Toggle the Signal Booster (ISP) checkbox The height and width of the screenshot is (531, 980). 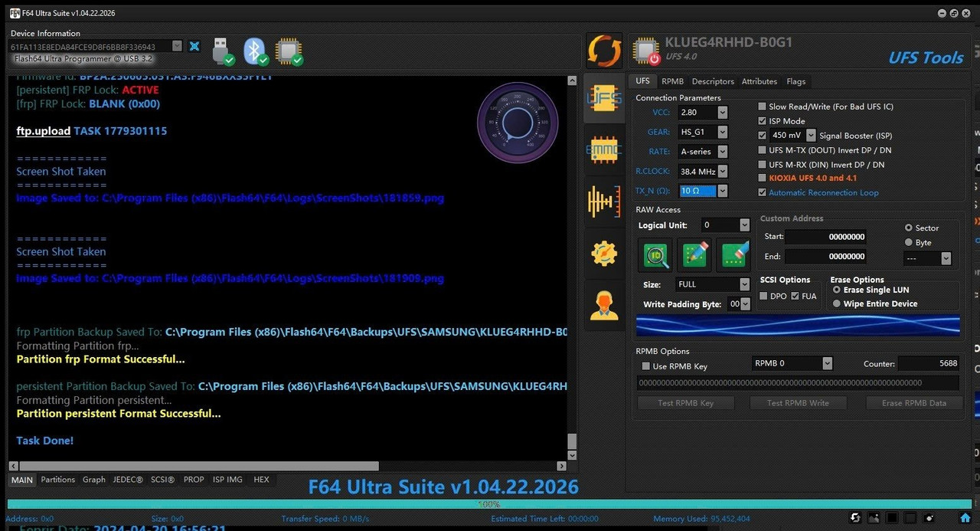click(x=762, y=136)
